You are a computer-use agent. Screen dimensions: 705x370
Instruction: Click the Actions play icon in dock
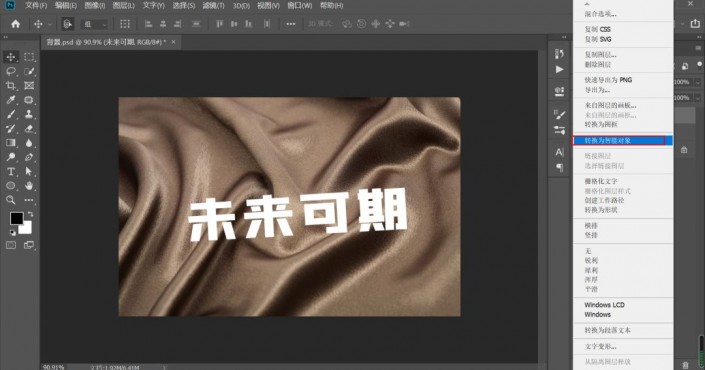[559, 69]
